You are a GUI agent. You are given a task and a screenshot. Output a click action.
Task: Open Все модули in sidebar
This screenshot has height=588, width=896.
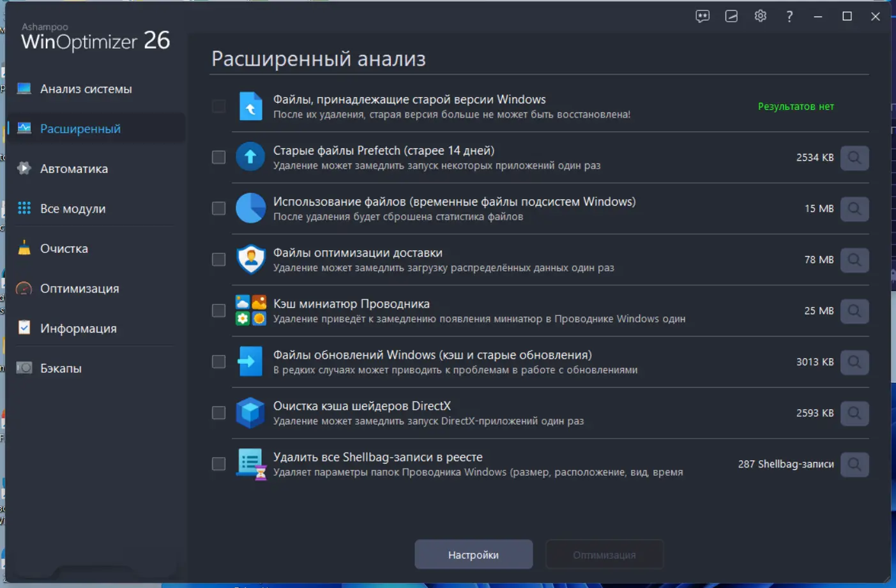(96, 208)
